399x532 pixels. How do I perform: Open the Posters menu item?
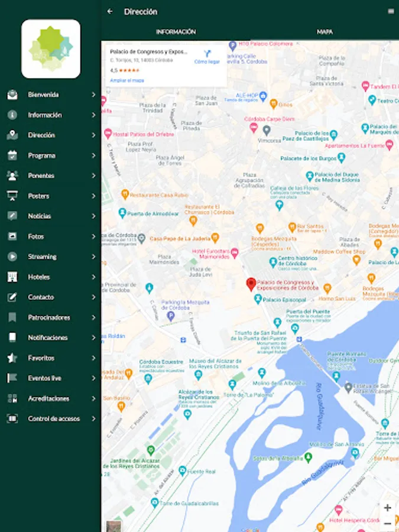pos(51,196)
